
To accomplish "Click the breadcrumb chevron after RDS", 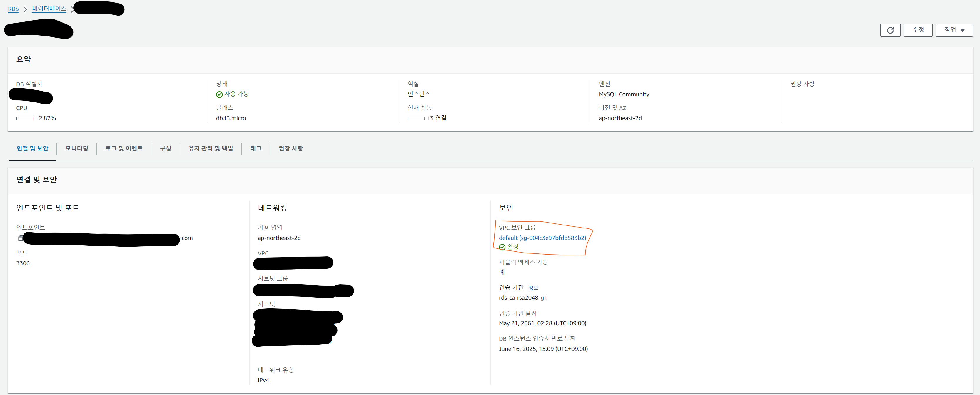I will pos(25,9).
